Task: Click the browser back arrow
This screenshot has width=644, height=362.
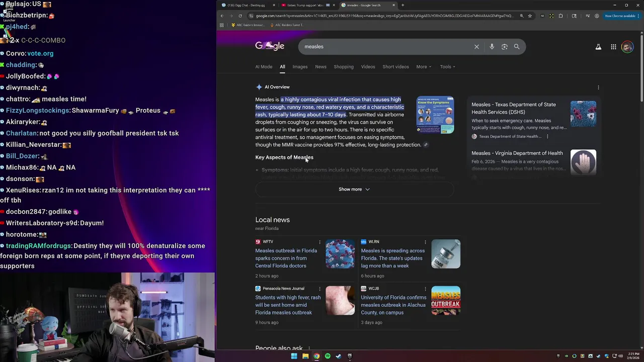Action: pyautogui.click(x=222, y=16)
